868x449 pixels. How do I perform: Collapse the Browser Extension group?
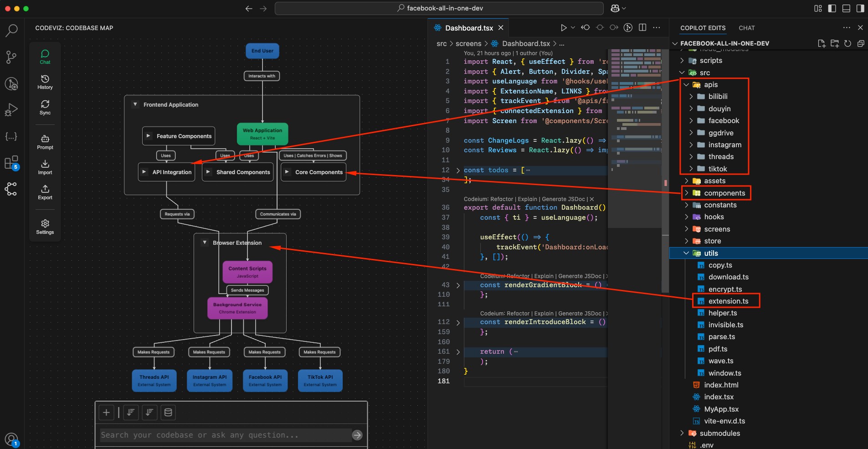pyautogui.click(x=205, y=243)
